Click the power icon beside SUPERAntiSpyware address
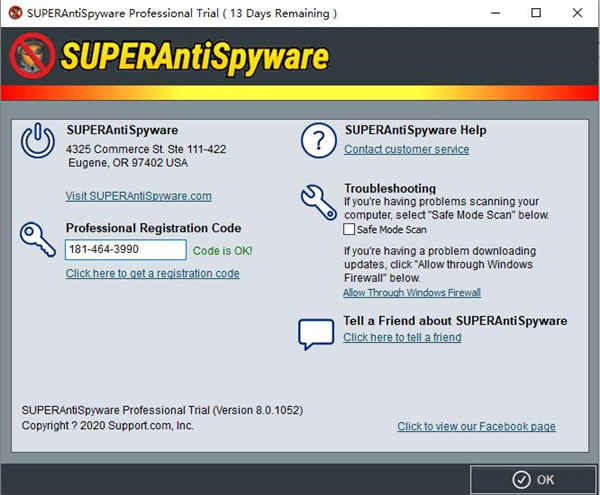The height and width of the screenshot is (495, 600). tap(38, 141)
